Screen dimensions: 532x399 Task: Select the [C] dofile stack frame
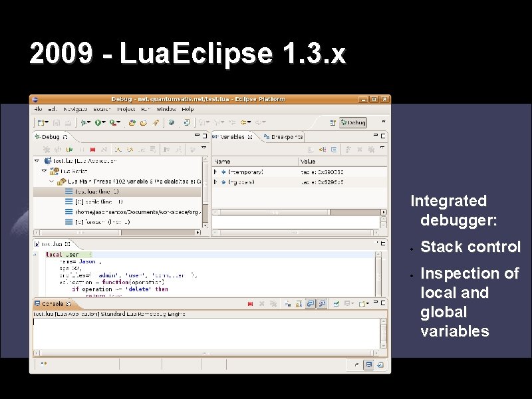click(x=117, y=202)
